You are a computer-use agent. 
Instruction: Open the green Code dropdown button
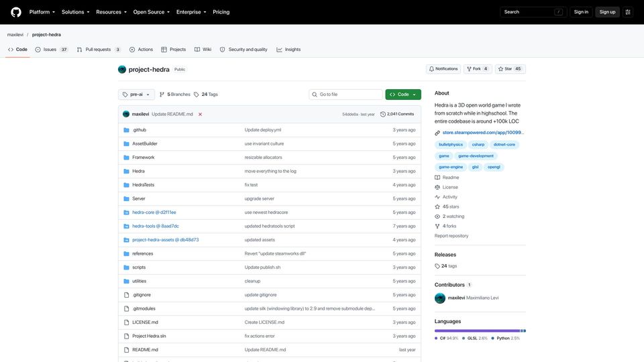point(403,95)
